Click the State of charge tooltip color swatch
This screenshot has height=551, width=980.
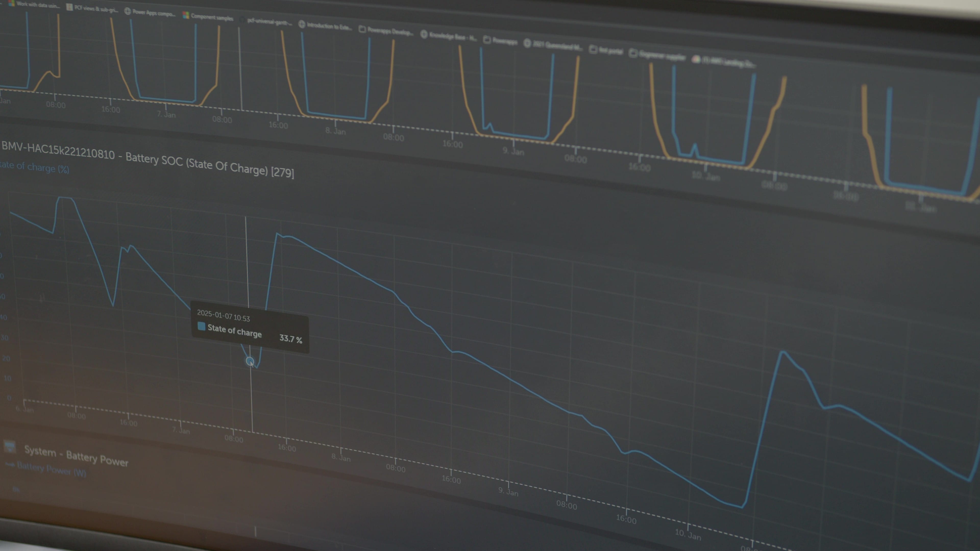(x=201, y=327)
